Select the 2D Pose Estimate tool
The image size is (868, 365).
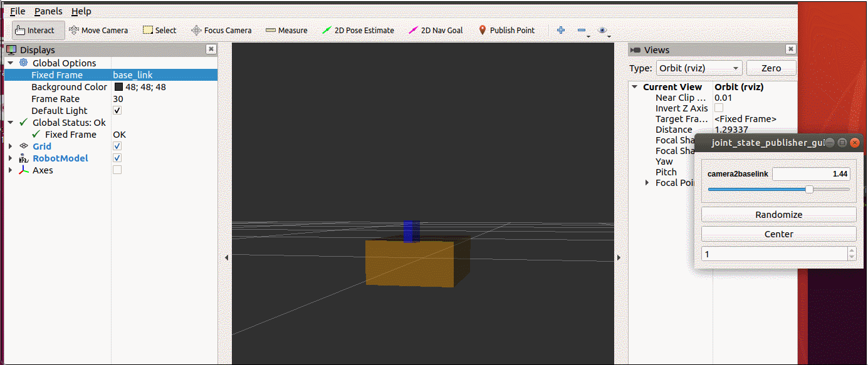[x=358, y=30]
